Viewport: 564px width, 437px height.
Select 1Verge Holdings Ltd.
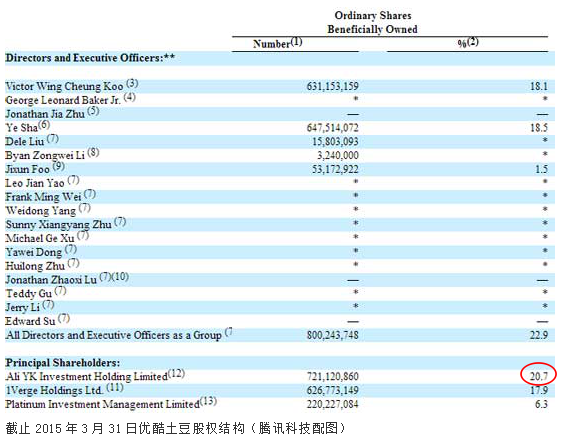(54, 390)
